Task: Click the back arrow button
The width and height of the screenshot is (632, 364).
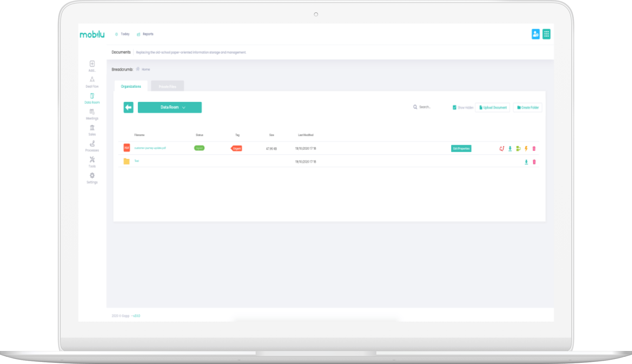Action: (128, 107)
